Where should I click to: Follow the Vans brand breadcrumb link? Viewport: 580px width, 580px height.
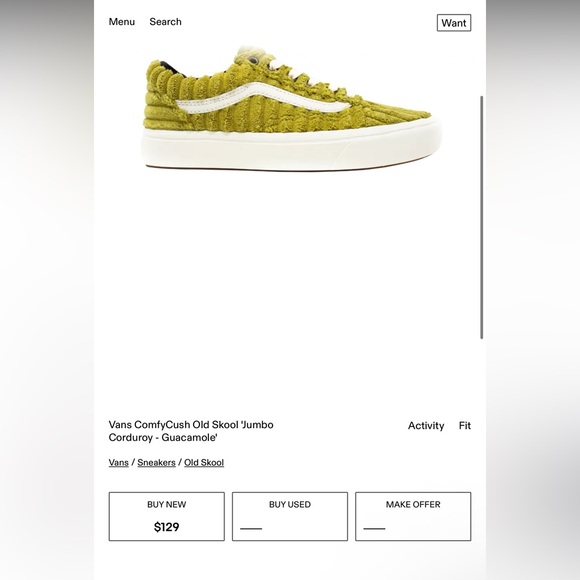(x=118, y=462)
